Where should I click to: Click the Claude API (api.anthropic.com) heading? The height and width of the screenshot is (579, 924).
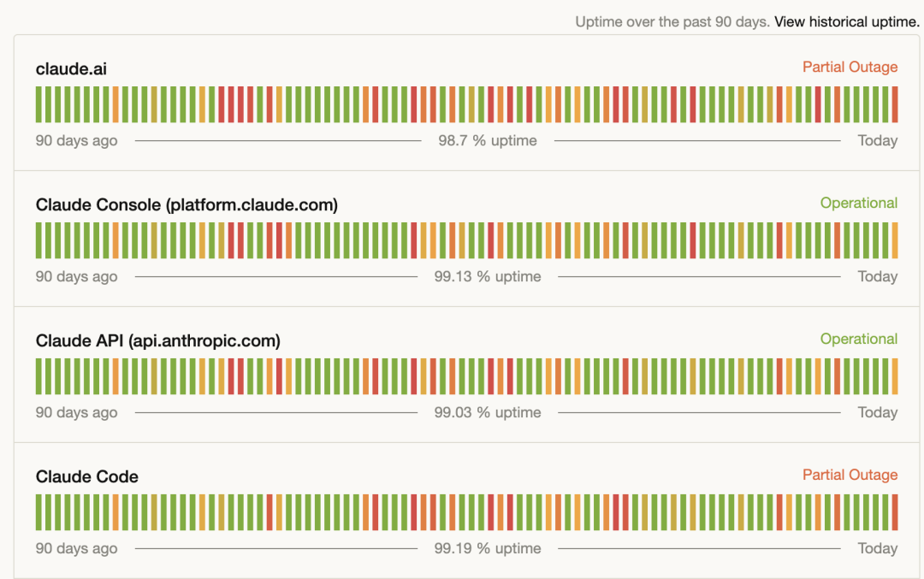pyautogui.click(x=158, y=341)
